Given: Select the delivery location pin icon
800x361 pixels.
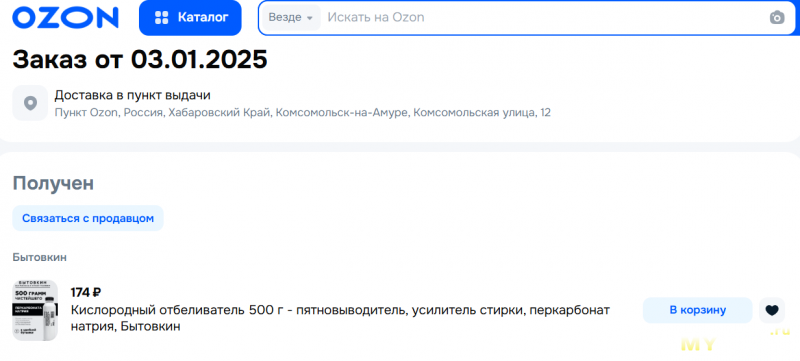Looking at the screenshot, I should click(30, 103).
